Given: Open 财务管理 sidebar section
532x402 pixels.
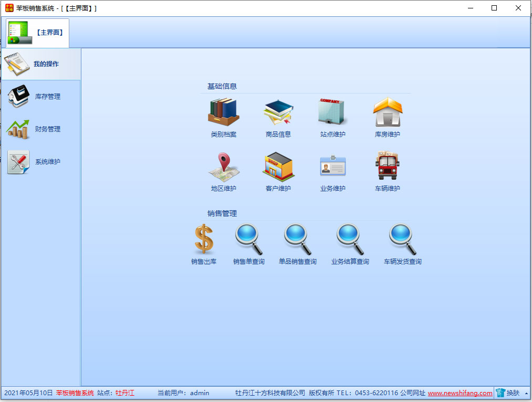Looking at the screenshot, I should [x=40, y=129].
